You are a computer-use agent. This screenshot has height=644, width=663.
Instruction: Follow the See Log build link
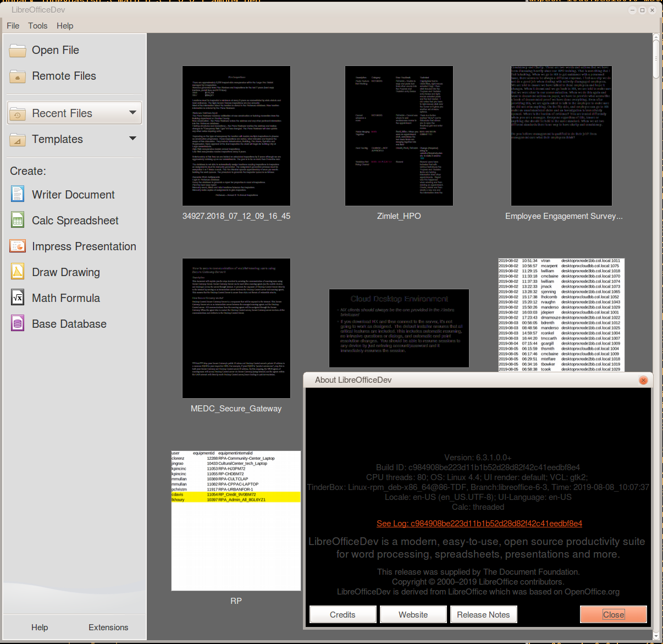(479, 524)
